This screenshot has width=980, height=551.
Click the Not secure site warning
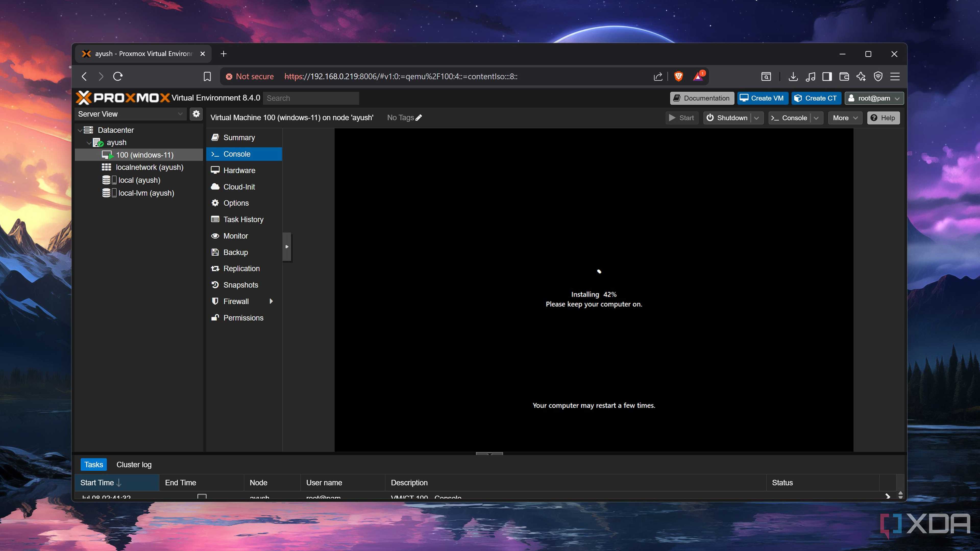[x=250, y=77]
